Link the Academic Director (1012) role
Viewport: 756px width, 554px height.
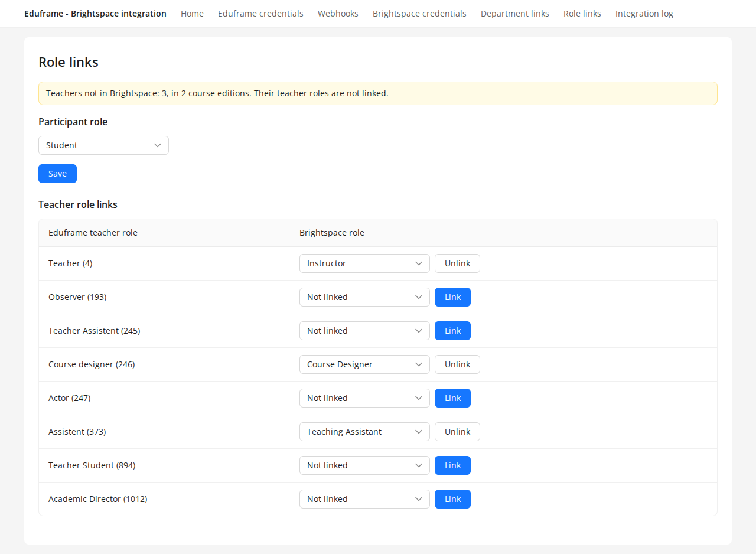452,499
